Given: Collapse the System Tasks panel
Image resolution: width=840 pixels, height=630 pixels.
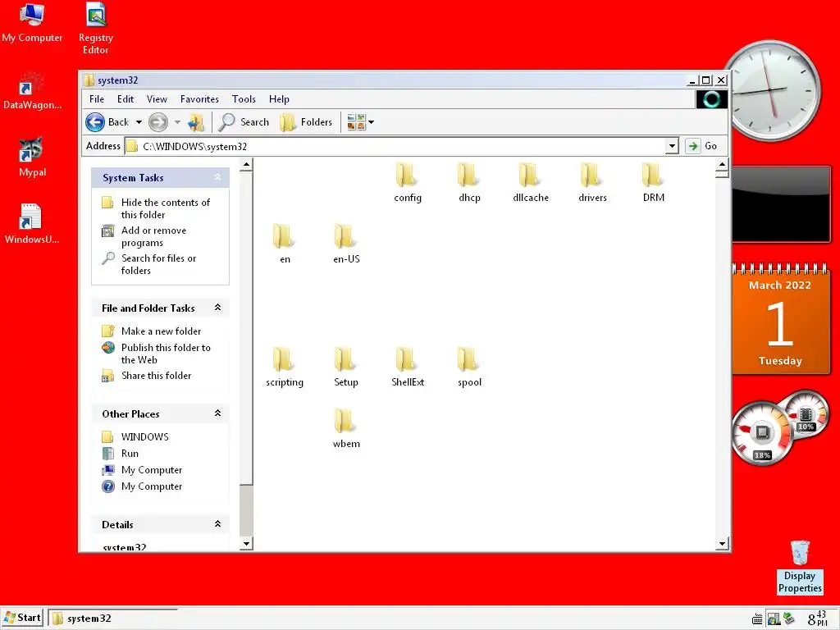Looking at the screenshot, I should click(217, 177).
